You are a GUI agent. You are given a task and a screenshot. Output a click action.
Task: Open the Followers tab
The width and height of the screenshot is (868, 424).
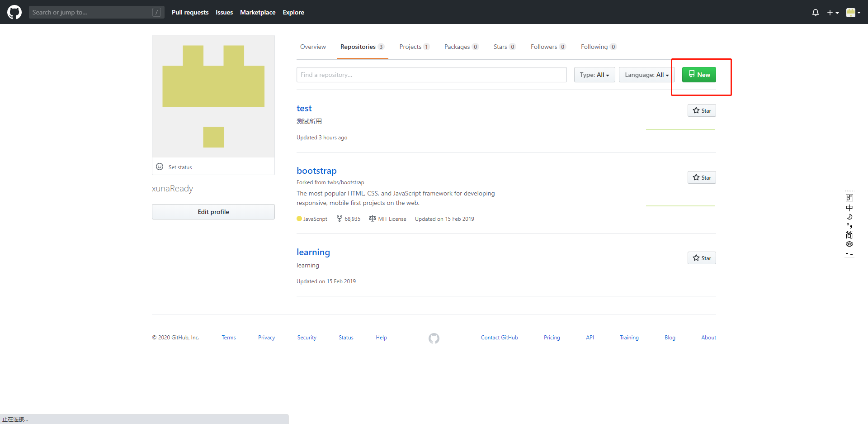point(548,47)
